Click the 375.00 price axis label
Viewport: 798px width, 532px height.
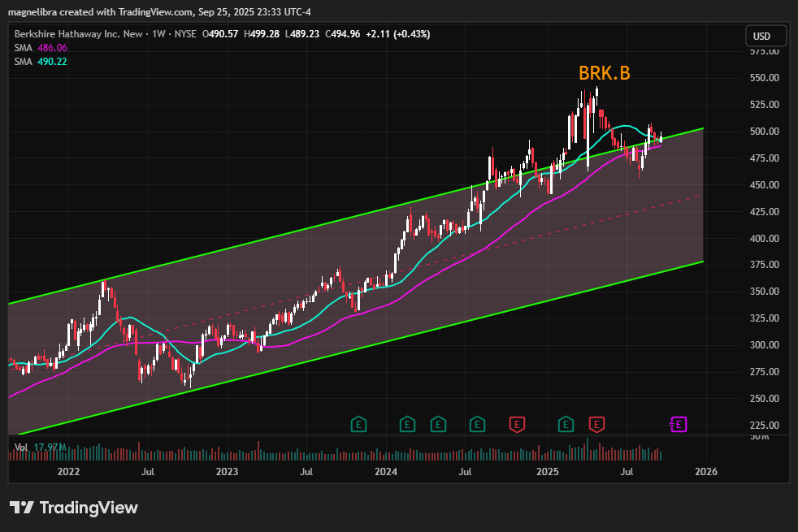coord(765,265)
